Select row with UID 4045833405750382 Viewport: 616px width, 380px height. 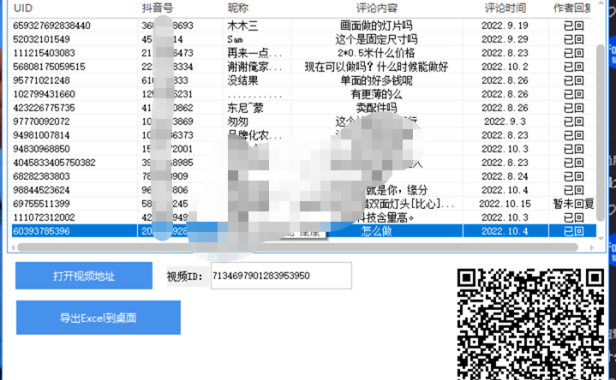pos(304,163)
